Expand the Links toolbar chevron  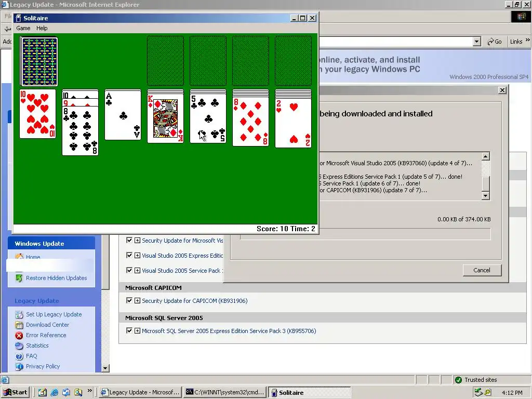coord(528,39)
